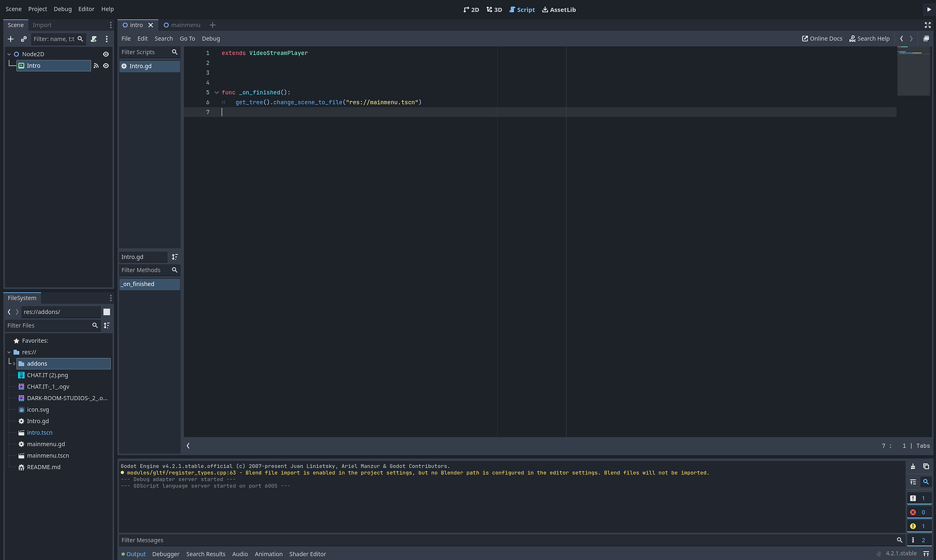
Task: Toggle editor messages filter showing 2
Action: coord(919,540)
